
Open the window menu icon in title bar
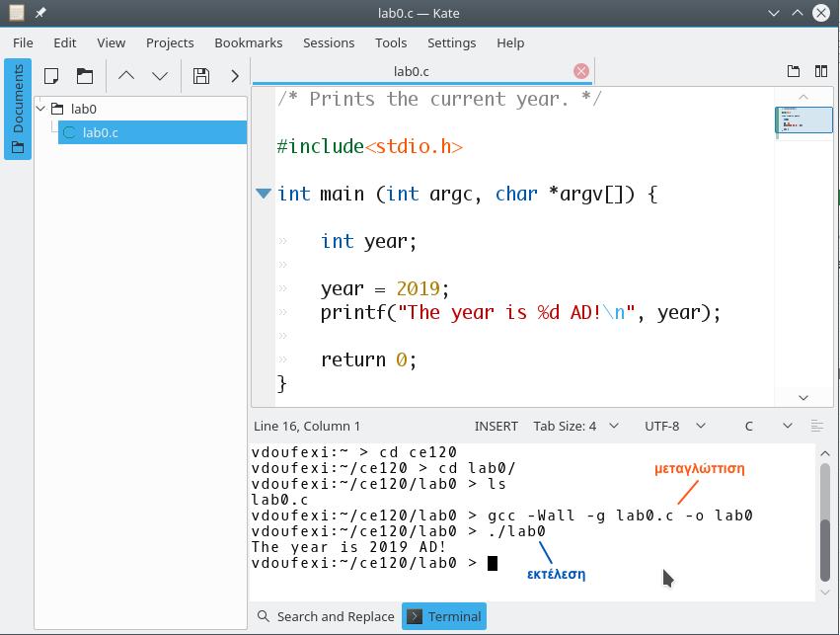click(x=17, y=13)
